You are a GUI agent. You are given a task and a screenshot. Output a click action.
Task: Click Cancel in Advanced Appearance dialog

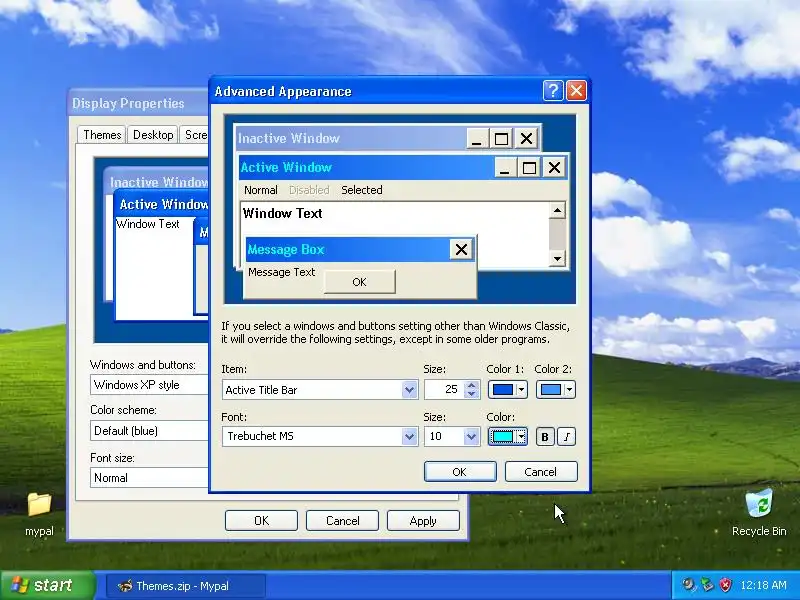(x=541, y=472)
